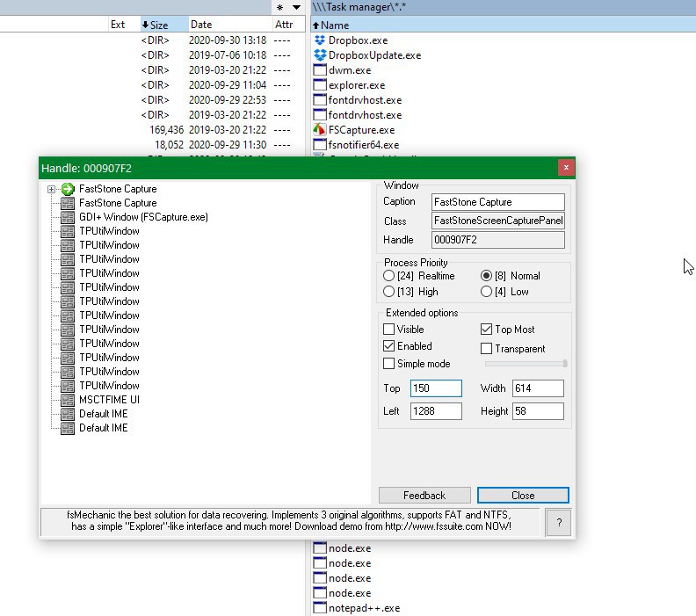Click the Handle value field
The image size is (696, 616).
497,240
